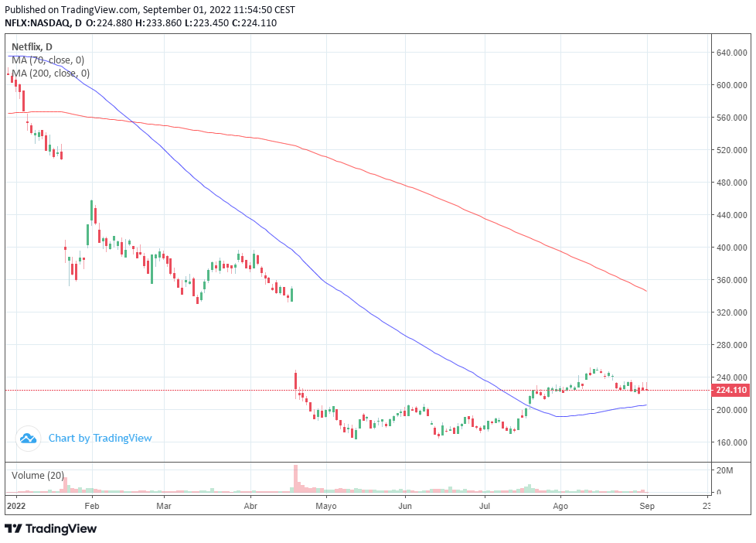Click the 640.000 price axis label

click(731, 53)
